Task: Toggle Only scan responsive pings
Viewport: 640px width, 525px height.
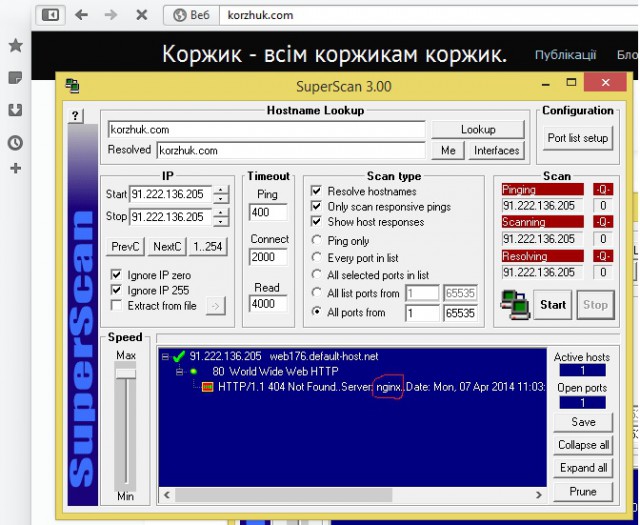Action: click(x=316, y=206)
